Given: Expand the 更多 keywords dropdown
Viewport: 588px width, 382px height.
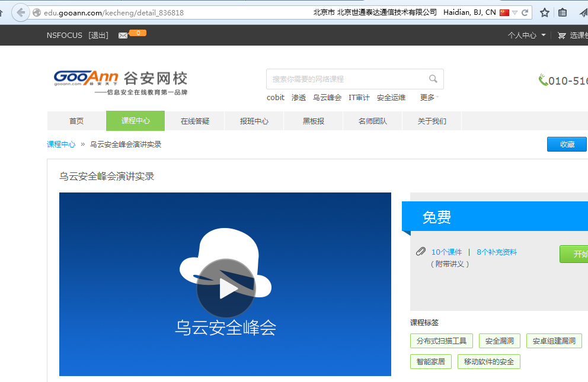Looking at the screenshot, I should coord(429,98).
